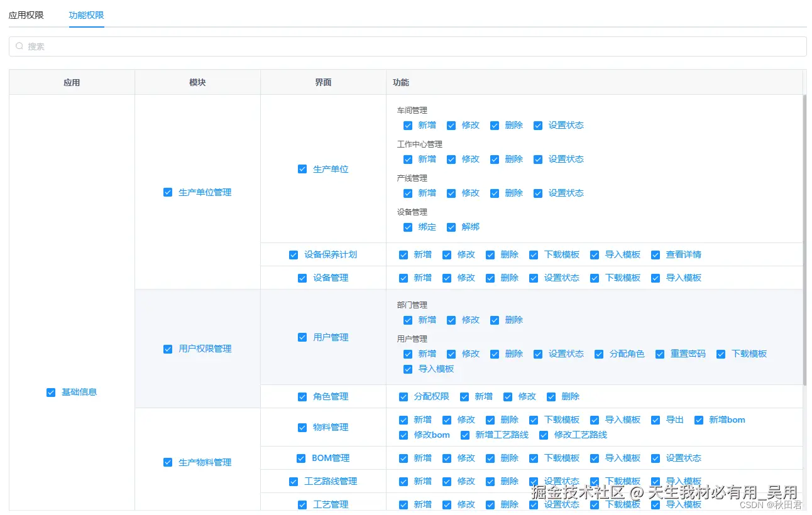
Task: Click the 工作中心管理 group label
Action: pos(420,144)
